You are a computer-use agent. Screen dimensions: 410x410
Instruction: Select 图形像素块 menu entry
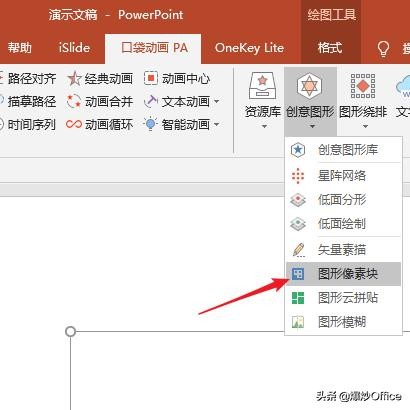(344, 274)
